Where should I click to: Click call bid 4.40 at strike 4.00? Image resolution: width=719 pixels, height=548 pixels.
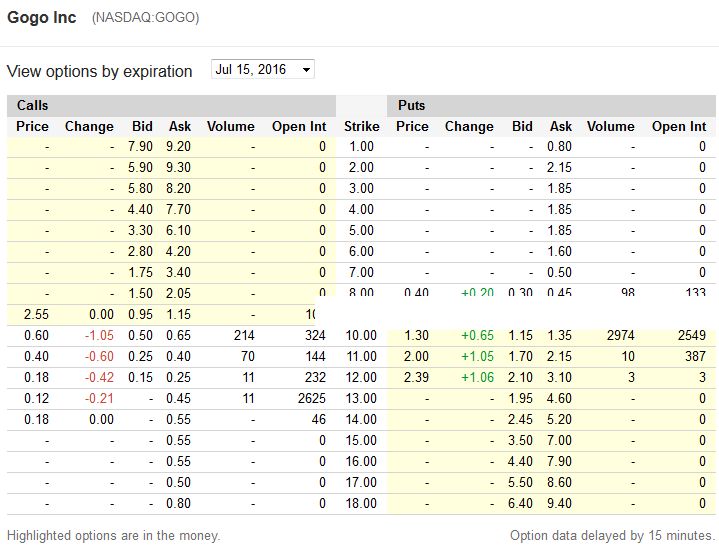point(140,210)
